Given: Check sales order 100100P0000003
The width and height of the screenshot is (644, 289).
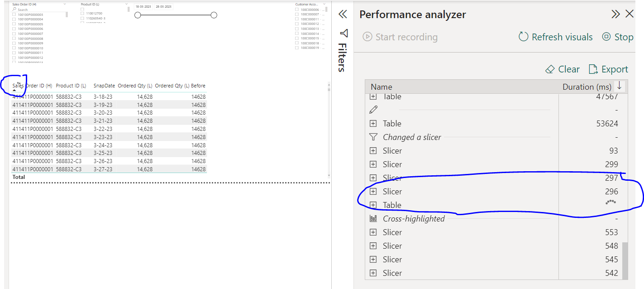Looking at the screenshot, I should pos(14,14).
